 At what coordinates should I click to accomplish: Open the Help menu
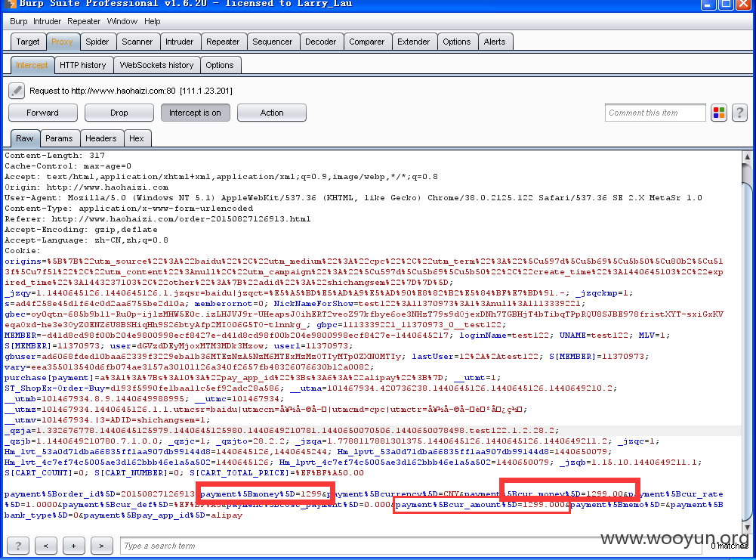click(153, 21)
